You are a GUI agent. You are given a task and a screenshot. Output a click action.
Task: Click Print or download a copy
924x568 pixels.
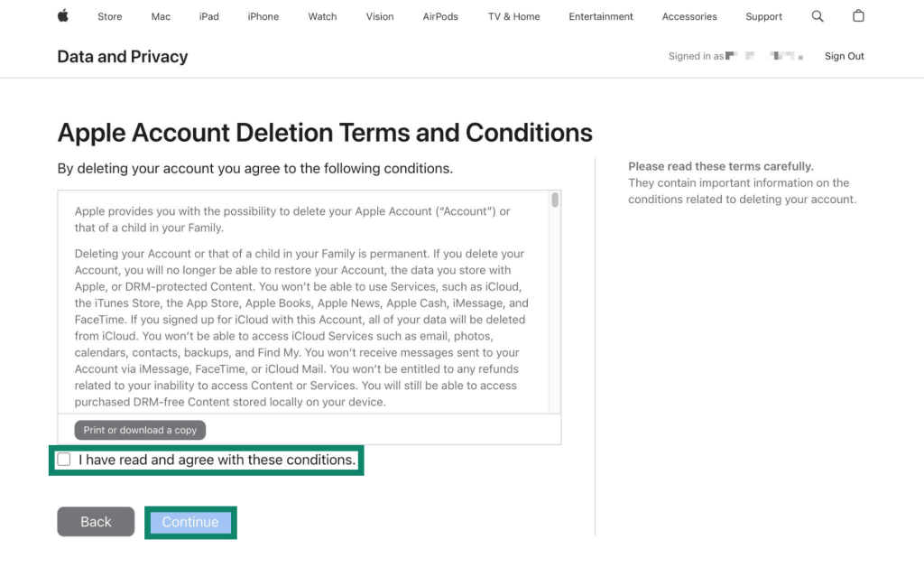(140, 430)
